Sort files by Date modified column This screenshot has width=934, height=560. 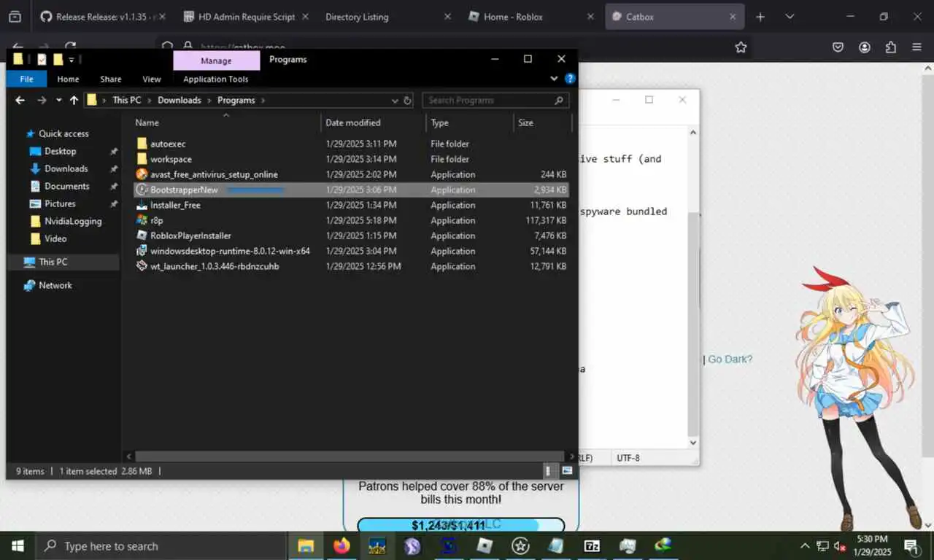353,122
